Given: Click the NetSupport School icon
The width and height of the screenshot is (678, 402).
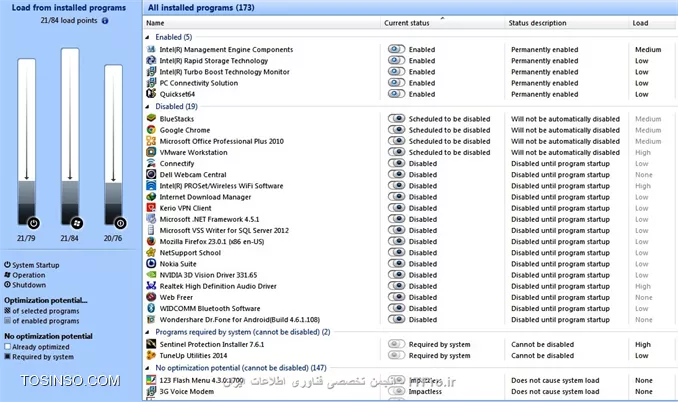Looking at the screenshot, I should 151,252.
